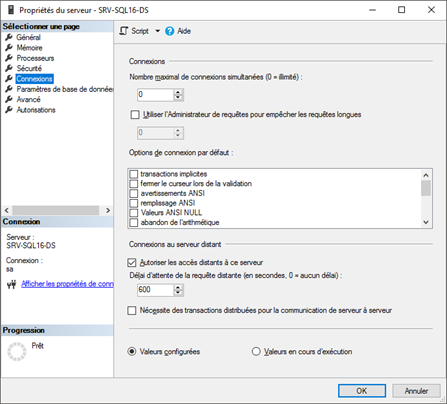Select the wrench icon beside Sécurité
This screenshot has height=404, width=447.
9,68
